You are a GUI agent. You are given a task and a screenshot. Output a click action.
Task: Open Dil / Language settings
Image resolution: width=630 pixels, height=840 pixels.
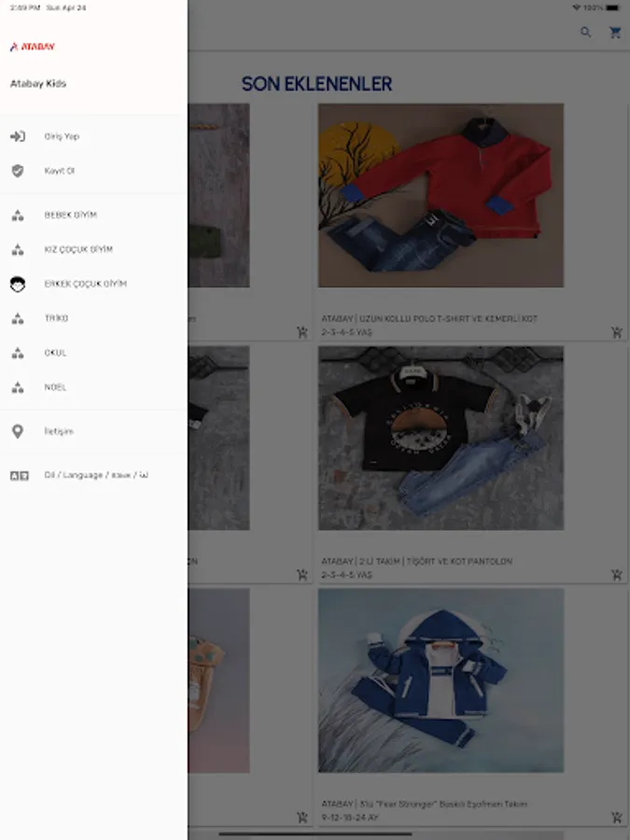tap(93, 475)
